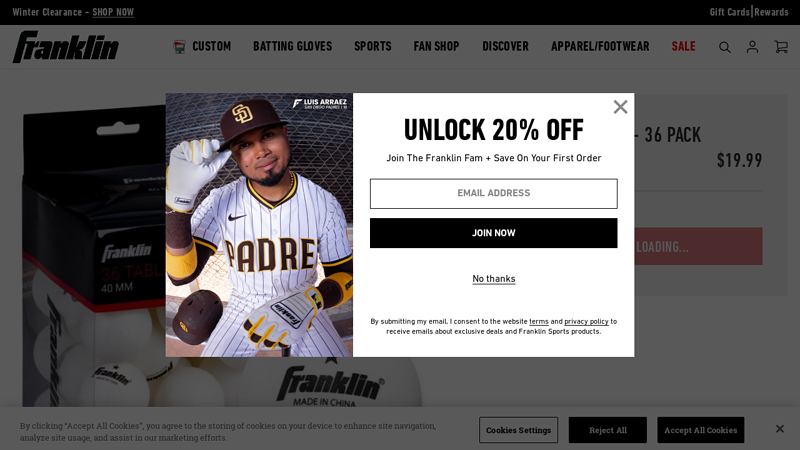Click the Luis Arraez promo image
This screenshot has width=800, height=450.
(x=259, y=224)
